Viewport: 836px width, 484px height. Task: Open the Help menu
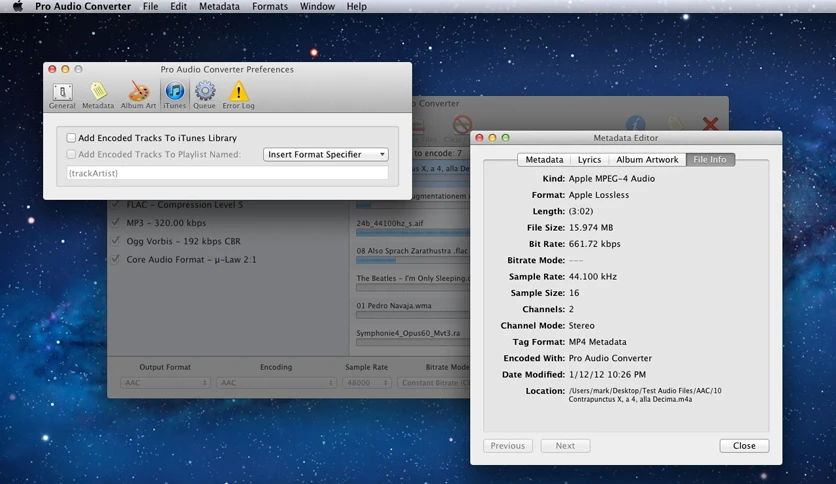(357, 6)
